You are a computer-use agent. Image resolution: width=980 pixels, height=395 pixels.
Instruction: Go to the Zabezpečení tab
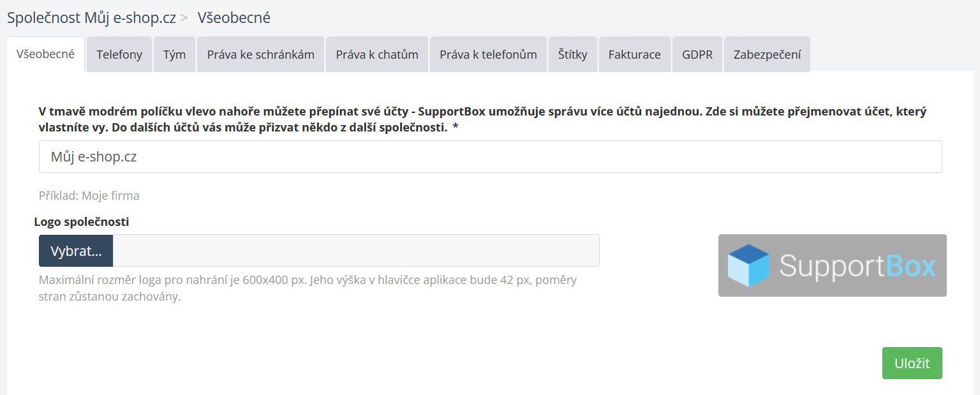767,54
